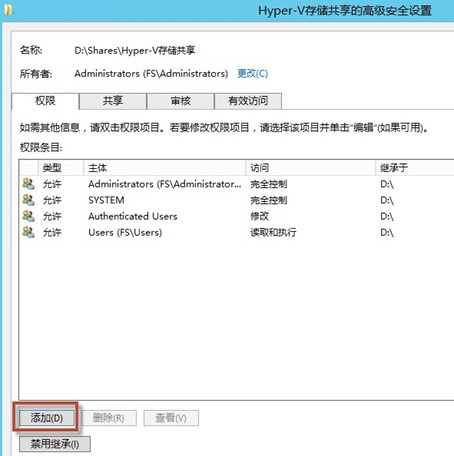Screen dimensions: 454x456
Task: Click D:\ inherited-from cell in Administrators row
Action: tap(387, 184)
